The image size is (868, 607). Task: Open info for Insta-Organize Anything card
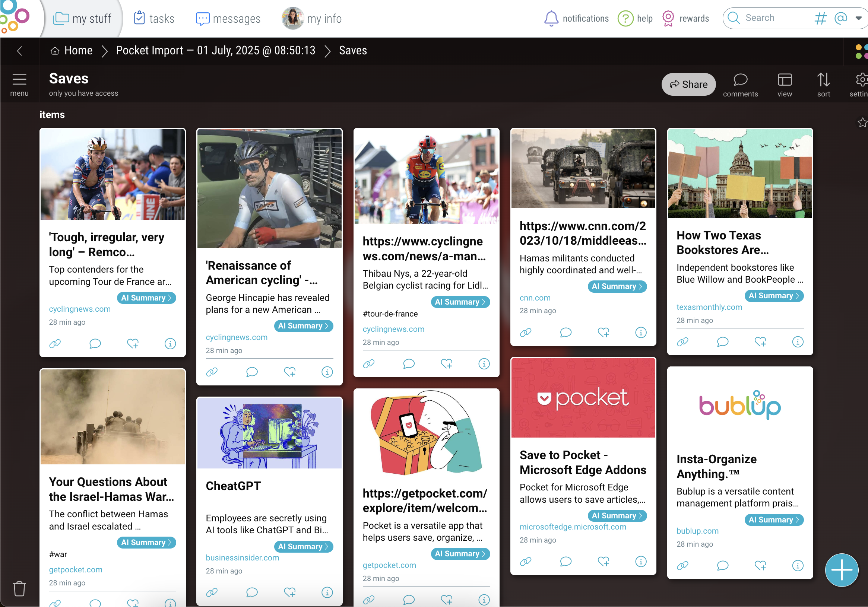click(x=798, y=565)
